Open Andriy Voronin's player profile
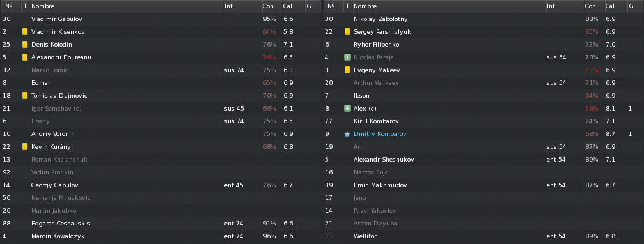Screen dimensions: 644x244 [53, 134]
